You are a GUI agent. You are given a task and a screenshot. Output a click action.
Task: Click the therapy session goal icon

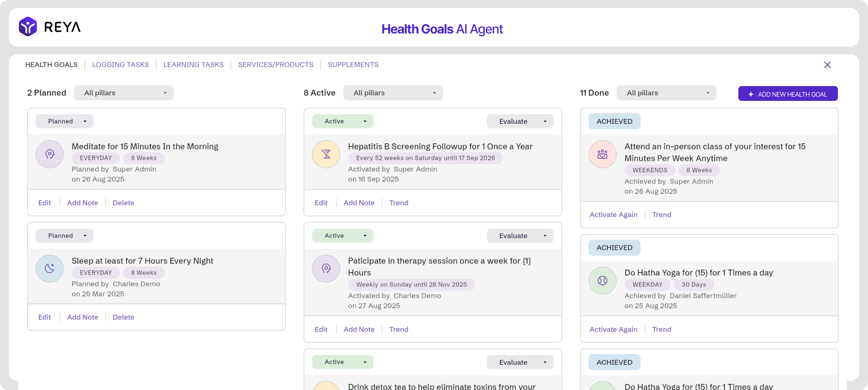click(326, 269)
